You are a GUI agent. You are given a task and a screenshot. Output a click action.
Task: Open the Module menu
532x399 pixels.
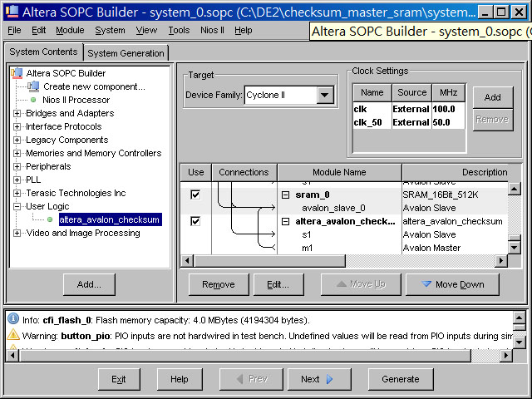pyautogui.click(x=70, y=31)
